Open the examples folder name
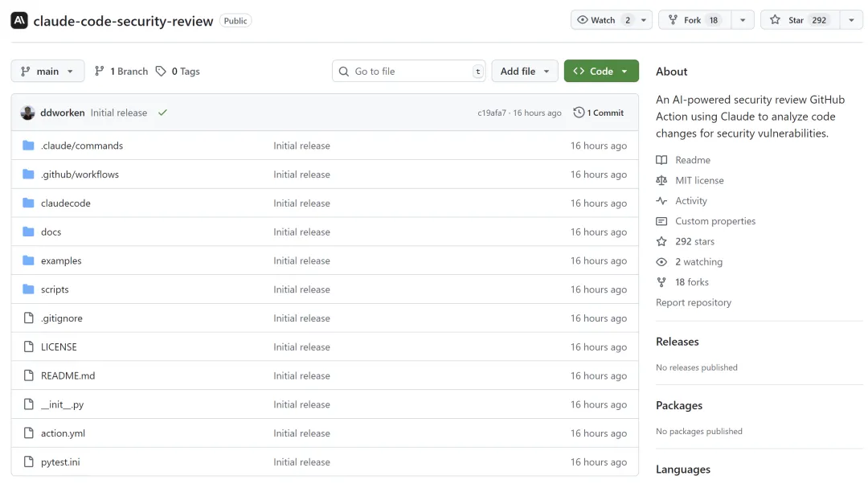This screenshot has height=484, width=868. [x=61, y=260]
